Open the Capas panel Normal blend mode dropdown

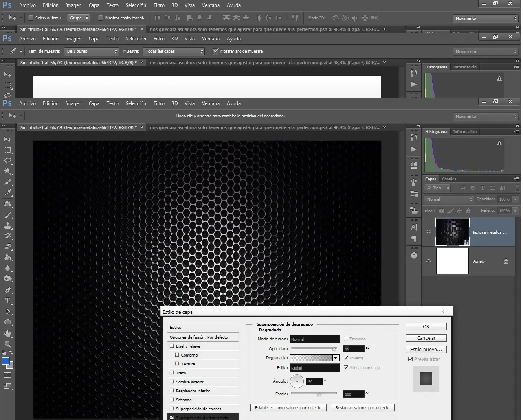pyautogui.click(x=449, y=199)
